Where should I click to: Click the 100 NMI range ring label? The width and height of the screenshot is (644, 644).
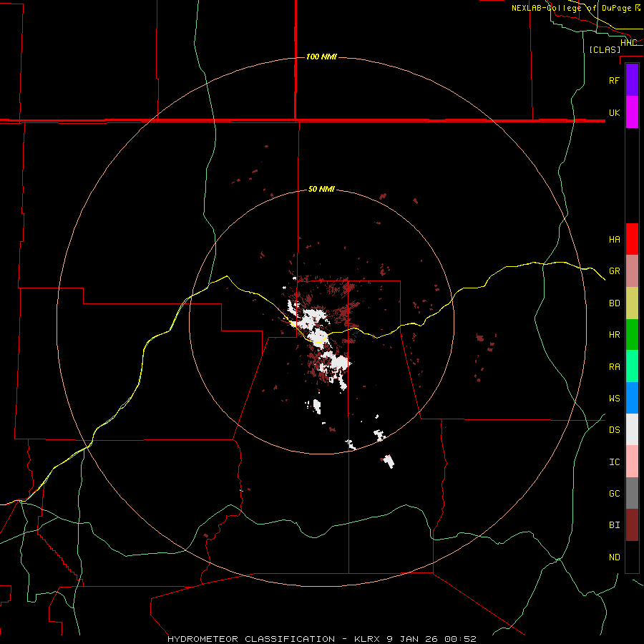321,57
